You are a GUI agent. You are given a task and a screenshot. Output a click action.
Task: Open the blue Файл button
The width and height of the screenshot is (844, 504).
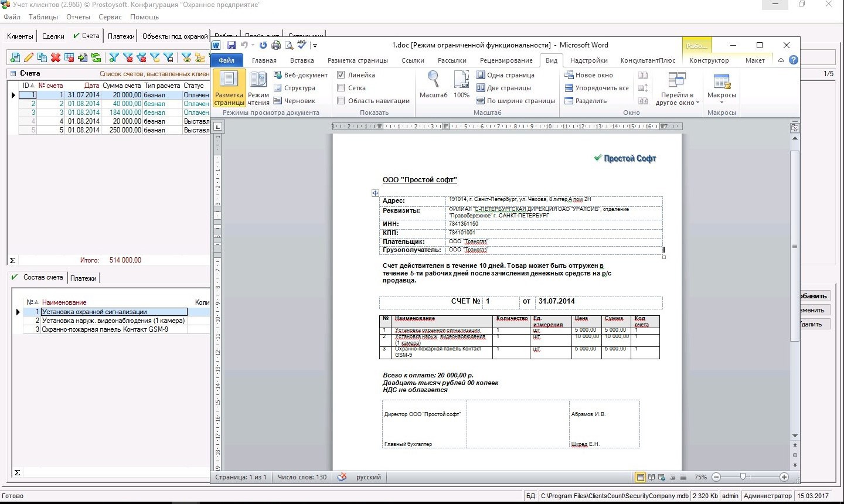227,60
